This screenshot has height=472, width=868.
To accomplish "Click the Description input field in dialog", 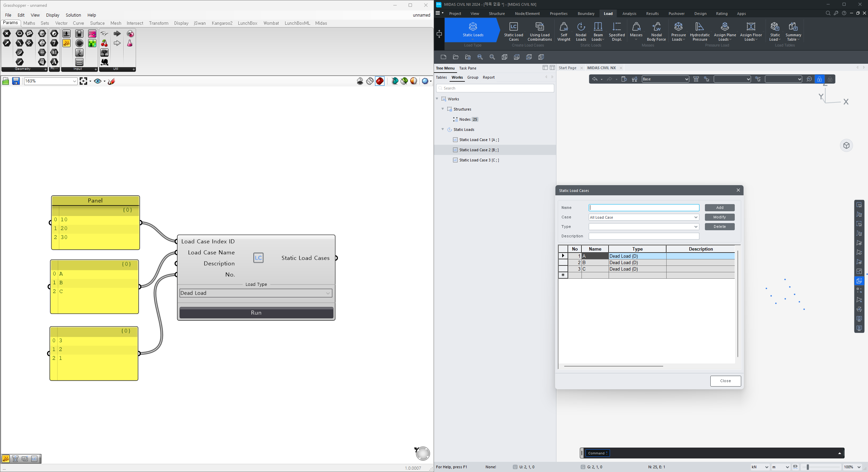I will [x=644, y=236].
